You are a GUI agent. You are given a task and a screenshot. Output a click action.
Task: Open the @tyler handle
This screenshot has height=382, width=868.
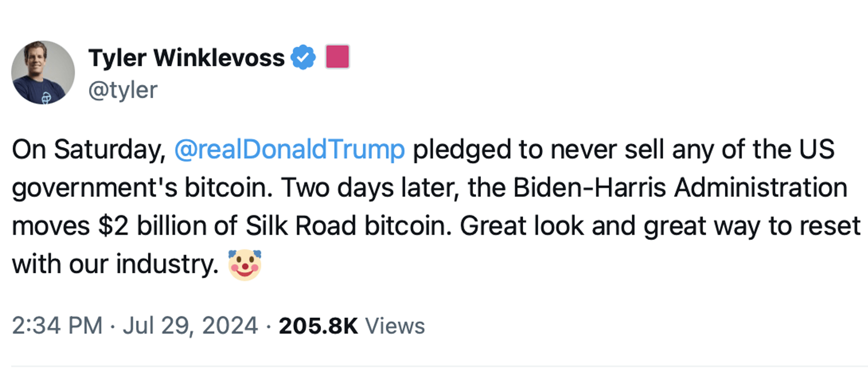point(123,90)
